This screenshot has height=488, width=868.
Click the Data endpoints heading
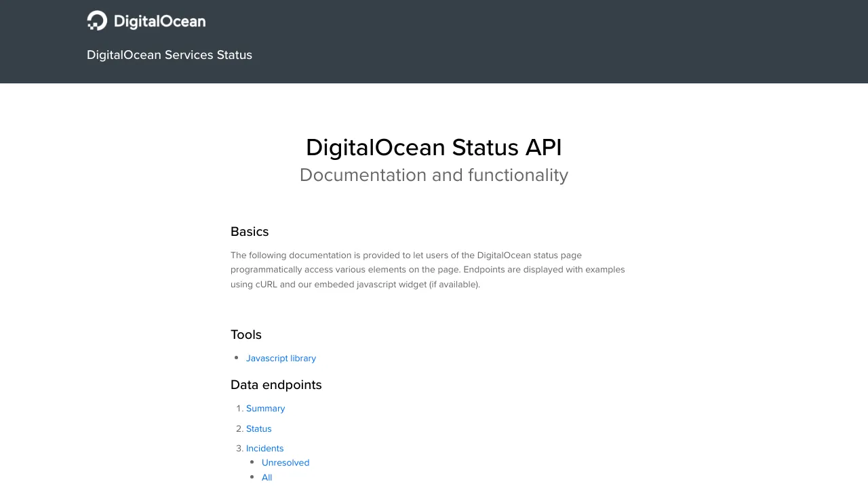(x=276, y=385)
